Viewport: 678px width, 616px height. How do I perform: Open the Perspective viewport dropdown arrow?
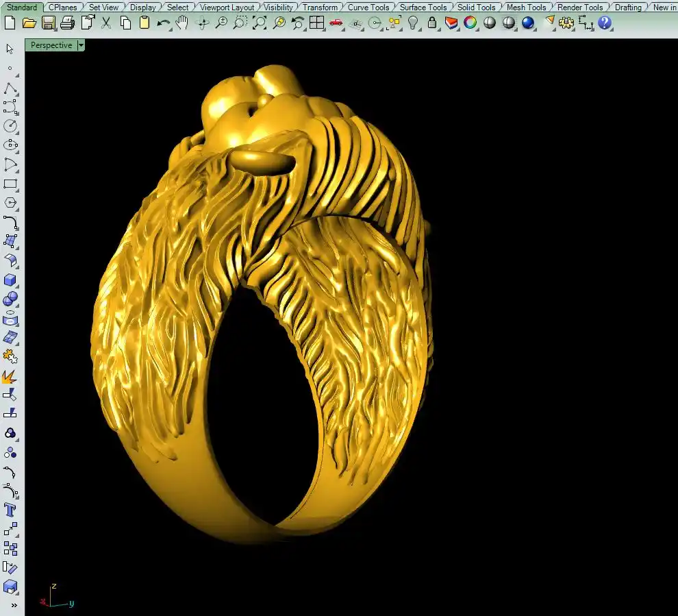81,45
